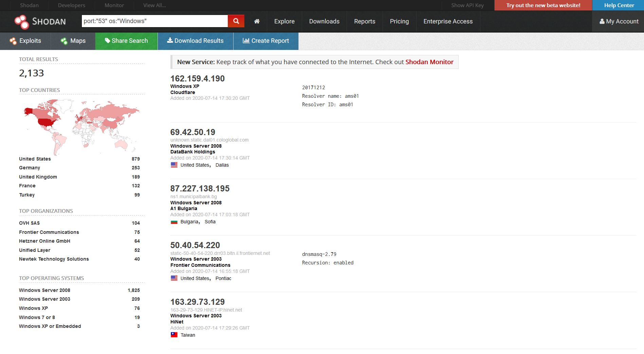Open result 163.29.73.129
Viewport: 644px width, 354px height.
[x=198, y=302]
